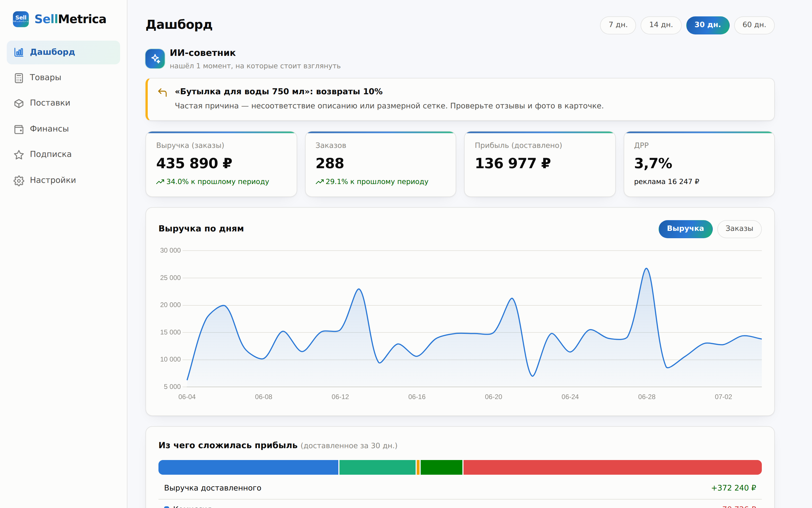Viewport: 812px width, 508px height.
Task: Click the ИИ-советник title
Action: point(203,53)
